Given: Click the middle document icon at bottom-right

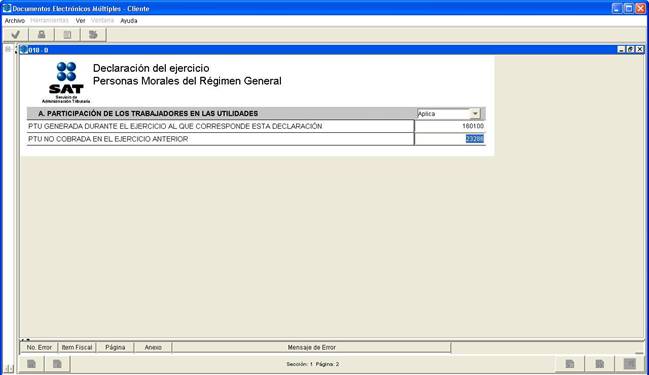Looking at the screenshot, I should coord(599,364).
